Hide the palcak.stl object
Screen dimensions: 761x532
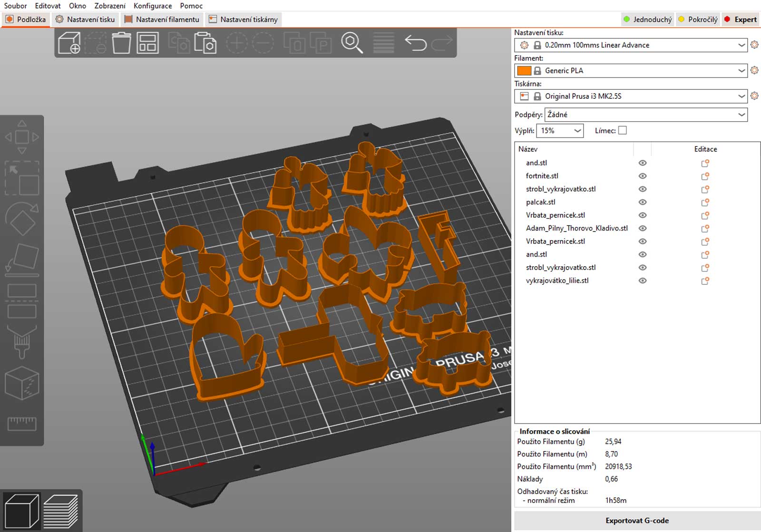[x=643, y=202]
